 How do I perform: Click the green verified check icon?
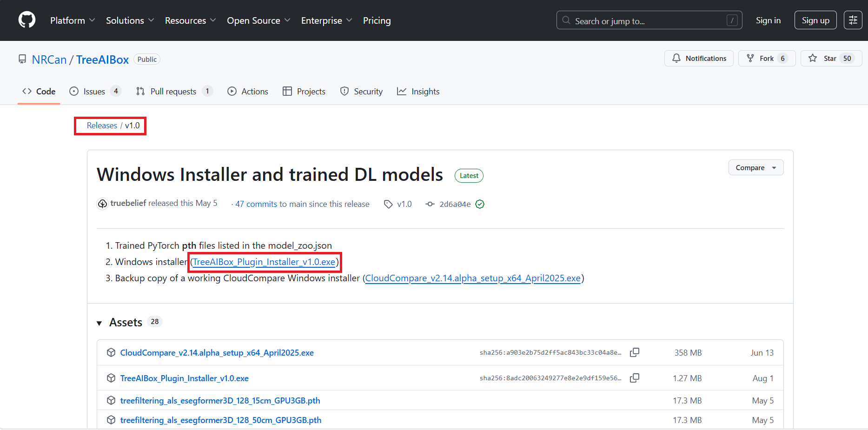(480, 204)
